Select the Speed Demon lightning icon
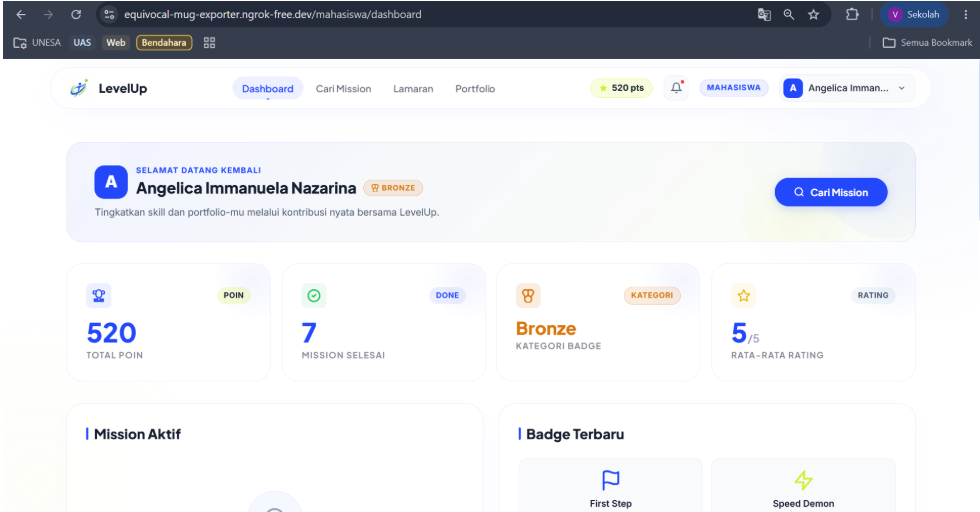 tap(803, 480)
